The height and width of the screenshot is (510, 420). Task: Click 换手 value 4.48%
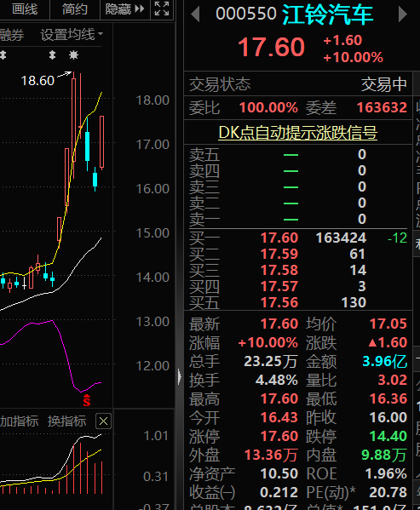[277, 380]
